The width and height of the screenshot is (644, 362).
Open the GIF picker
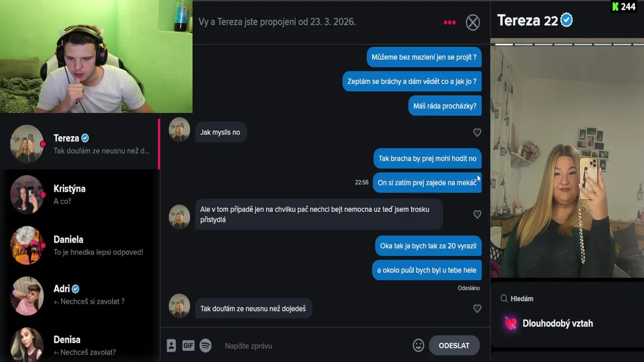[x=188, y=345]
